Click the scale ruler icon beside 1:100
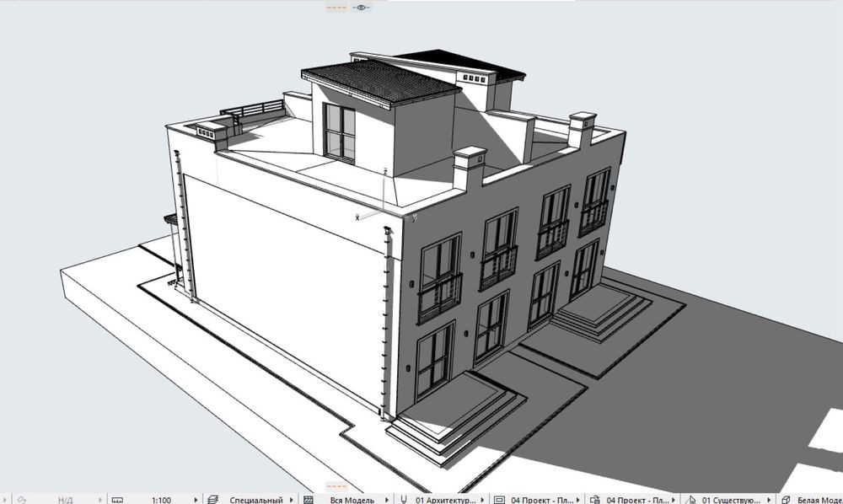This screenshot has height=504, width=843. tap(117, 499)
